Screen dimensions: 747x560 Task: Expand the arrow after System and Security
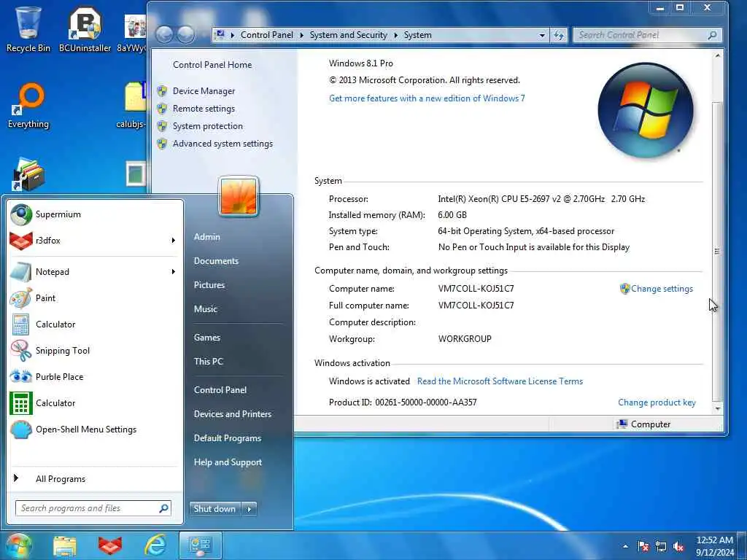point(395,35)
